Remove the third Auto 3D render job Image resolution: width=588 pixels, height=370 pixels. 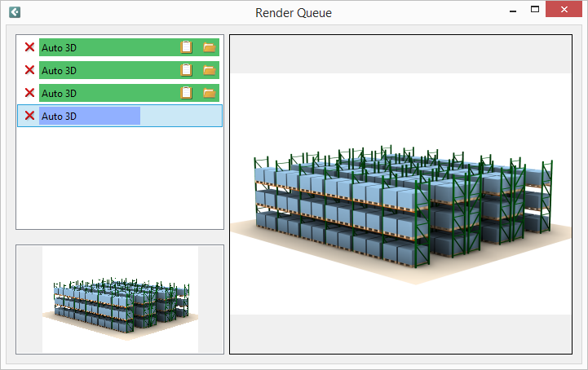coord(29,93)
